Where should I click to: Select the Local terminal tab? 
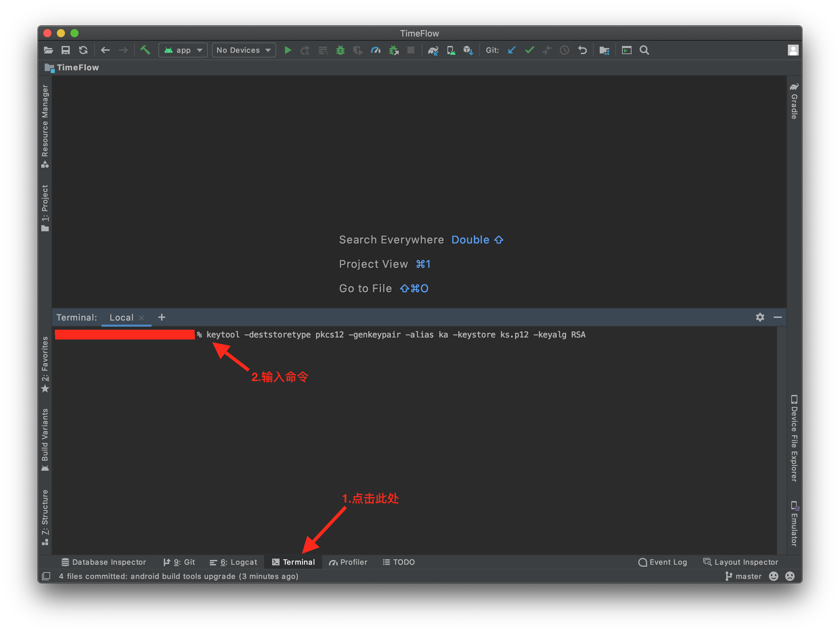[121, 318]
